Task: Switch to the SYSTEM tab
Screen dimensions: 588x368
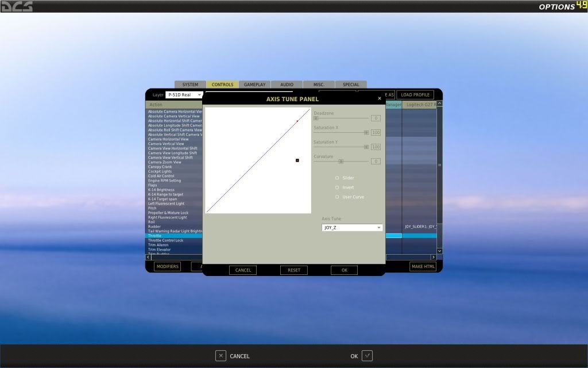Action: [x=190, y=85]
